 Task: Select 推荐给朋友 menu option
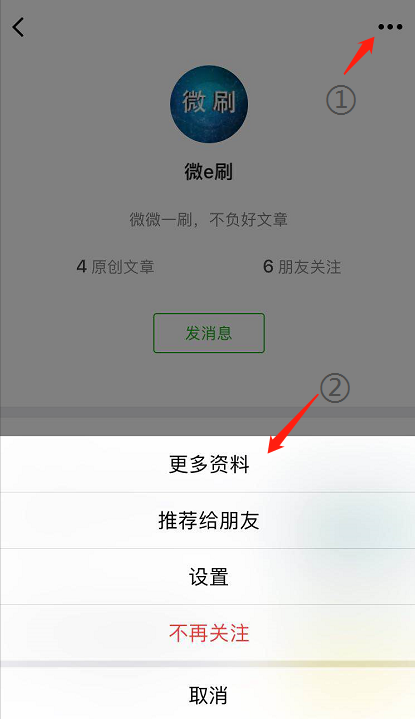click(x=207, y=520)
